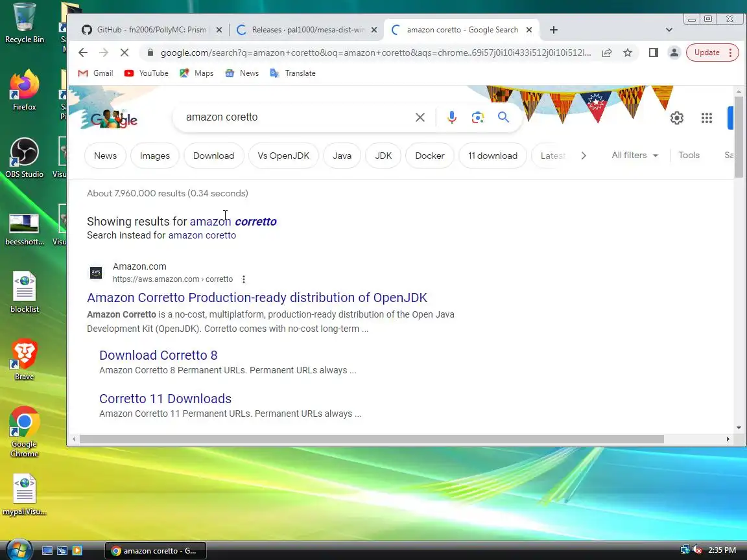Bookmark this page with the star icon

point(628,52)
